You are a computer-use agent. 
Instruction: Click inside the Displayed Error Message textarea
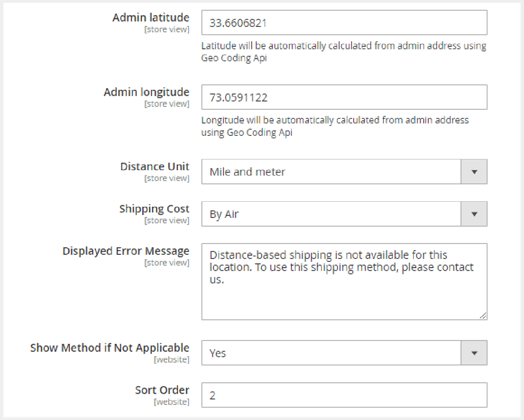point(344,291)
